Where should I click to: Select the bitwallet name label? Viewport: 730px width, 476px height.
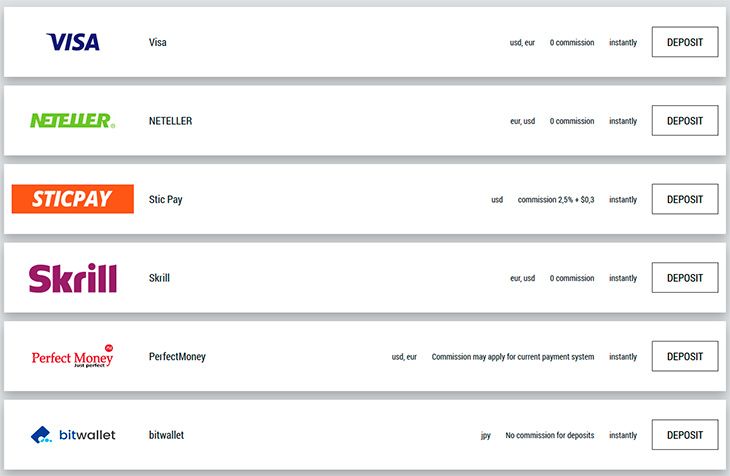point(166,435)
